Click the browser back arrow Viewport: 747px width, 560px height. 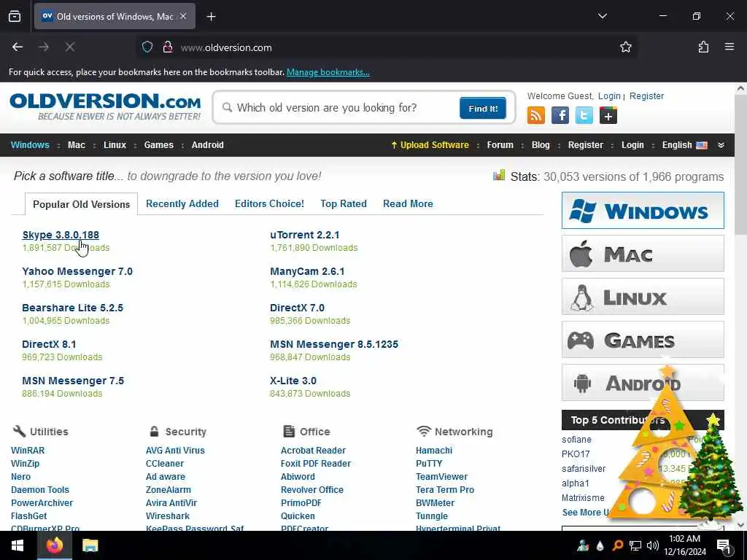tap(18, 47)
